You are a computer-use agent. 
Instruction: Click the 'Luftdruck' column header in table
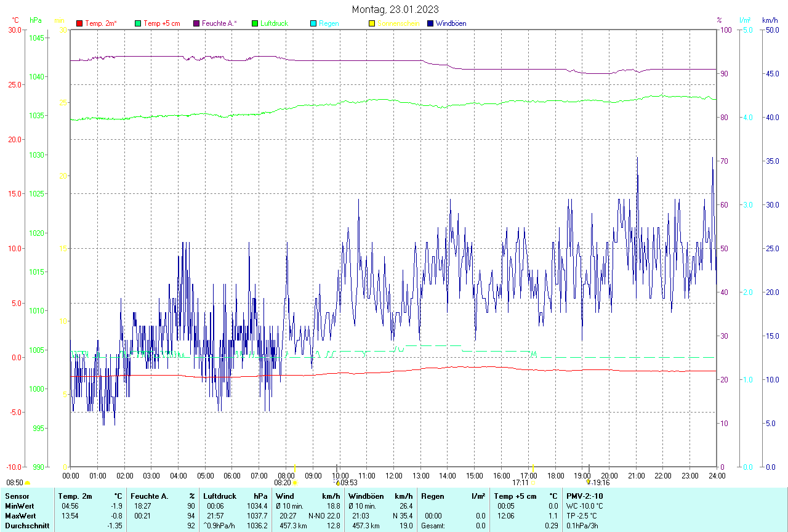[x=220, y=496]
